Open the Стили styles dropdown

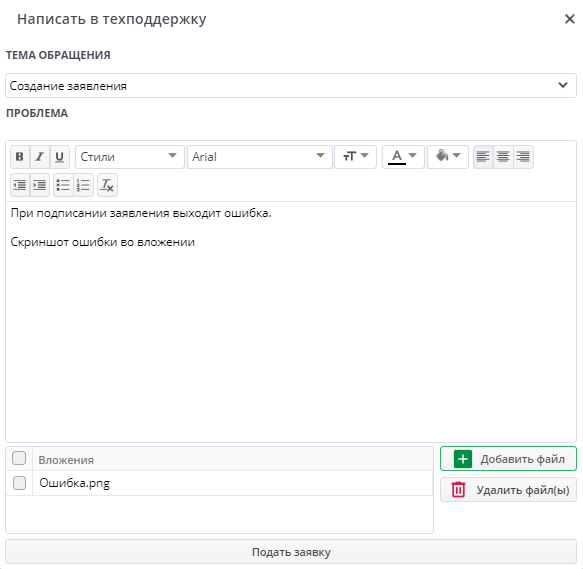[x=130, y=157]
